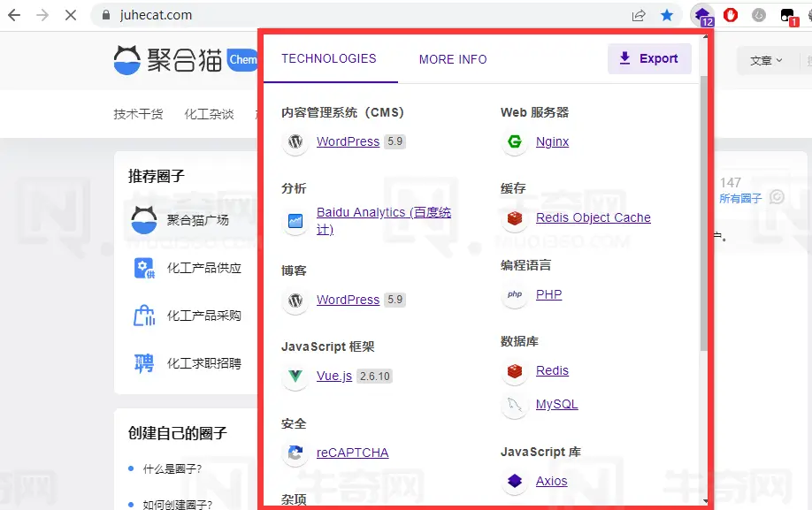Click the 聚合猫 site logo

[185, 60]
